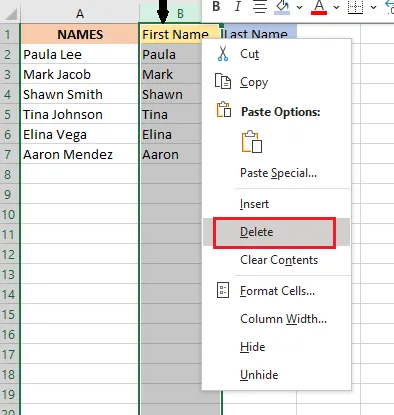
Task: Click the Format Cells icon
Action: point(223,290)
